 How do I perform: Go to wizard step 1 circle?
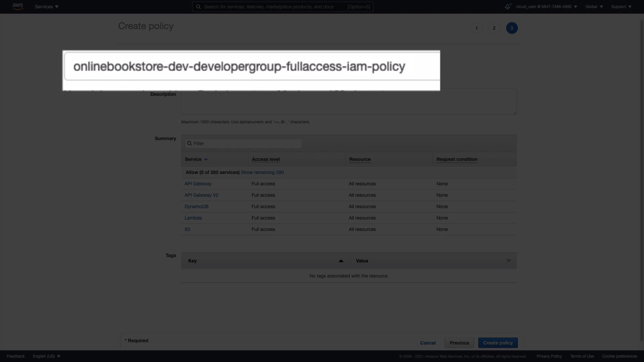(x=476, y=28)
